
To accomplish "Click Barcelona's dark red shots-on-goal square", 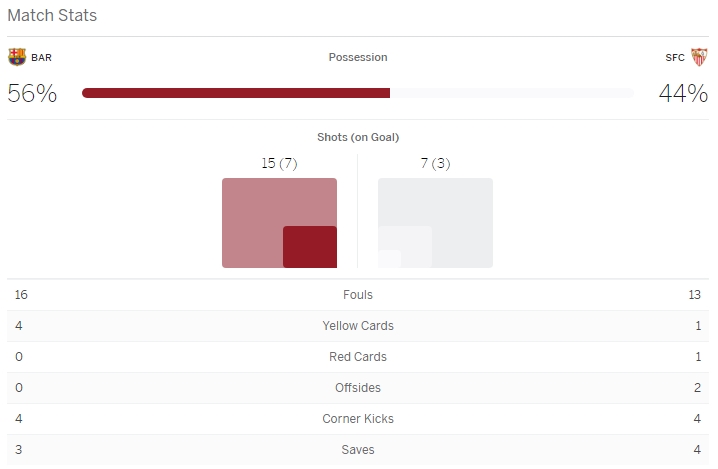I will point(310,247).
